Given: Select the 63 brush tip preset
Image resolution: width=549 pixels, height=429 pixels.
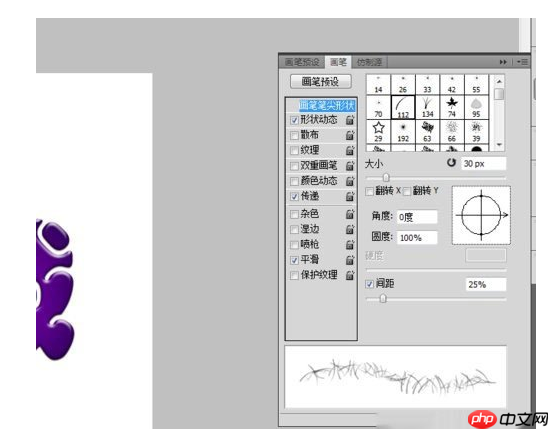Looking at the screenshot, I should (428, 132).
